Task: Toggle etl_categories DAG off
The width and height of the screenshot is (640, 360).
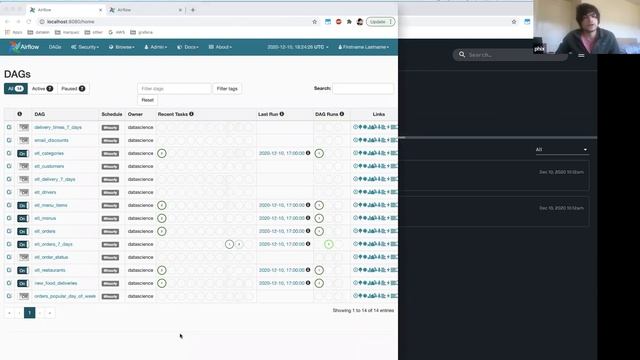Action: point(23,153)
